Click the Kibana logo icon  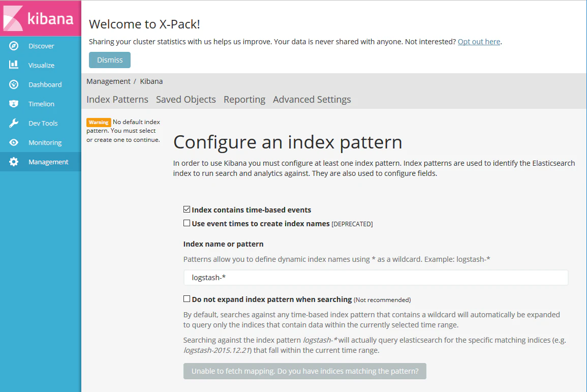click(x=13, y=18)
